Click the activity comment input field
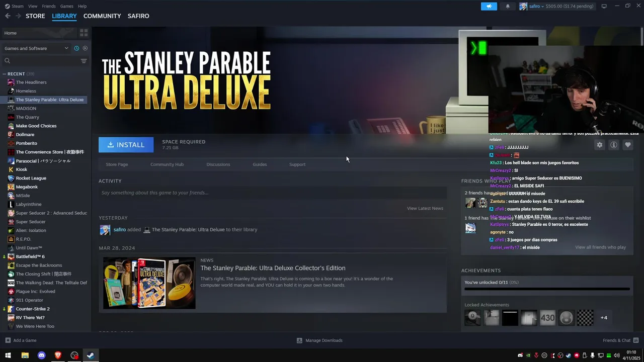The width and height of the screenshot is (644, 362). [273, 193]
